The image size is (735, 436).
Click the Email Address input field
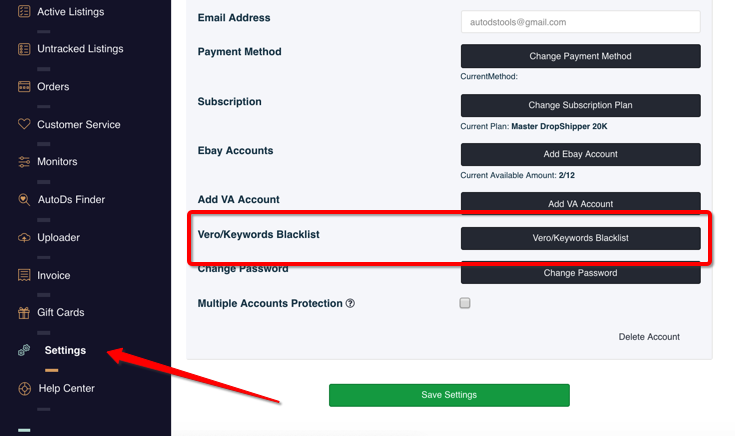580,22
